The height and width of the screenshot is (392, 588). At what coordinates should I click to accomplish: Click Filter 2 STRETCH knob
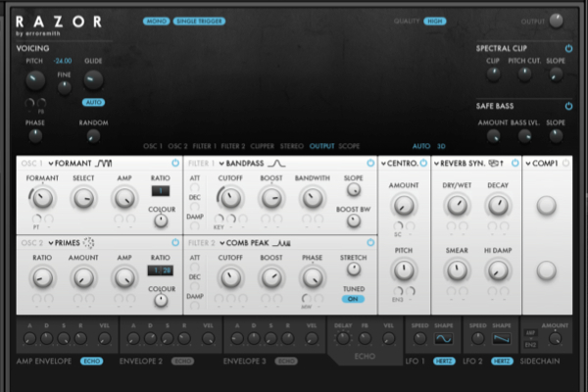point(353,269)
